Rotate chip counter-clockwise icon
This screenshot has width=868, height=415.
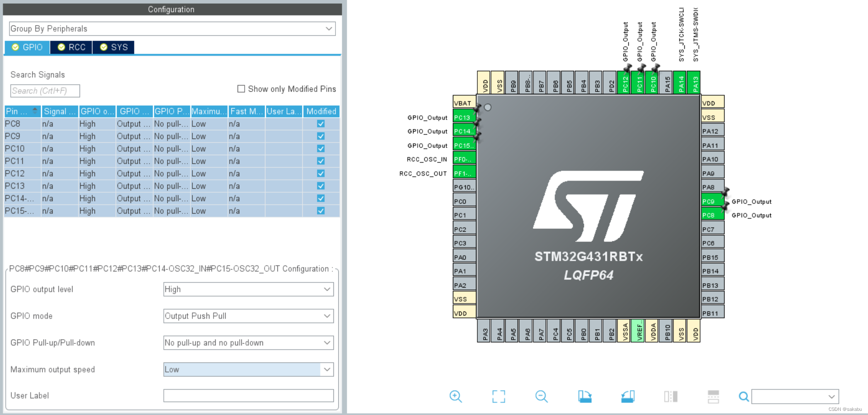coord(628,396)
